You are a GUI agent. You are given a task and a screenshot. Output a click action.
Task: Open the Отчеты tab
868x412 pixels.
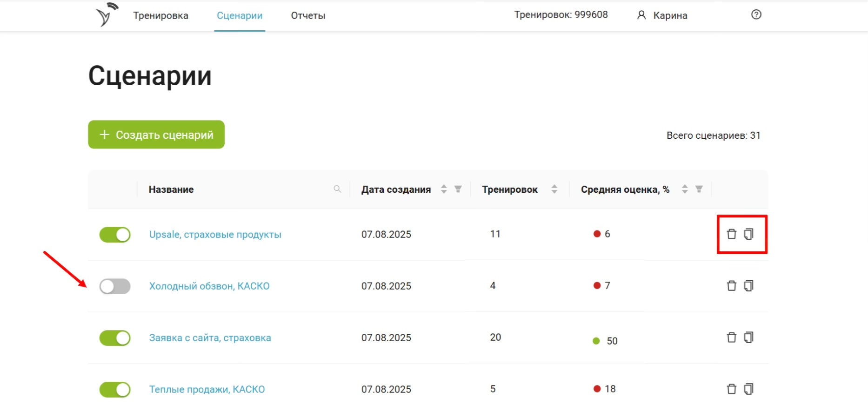click(x=308, y=16)
